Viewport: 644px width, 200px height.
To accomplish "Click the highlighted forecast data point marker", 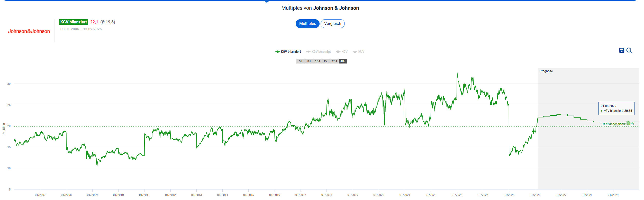I will pyautogui.click(x=628, y=123).
